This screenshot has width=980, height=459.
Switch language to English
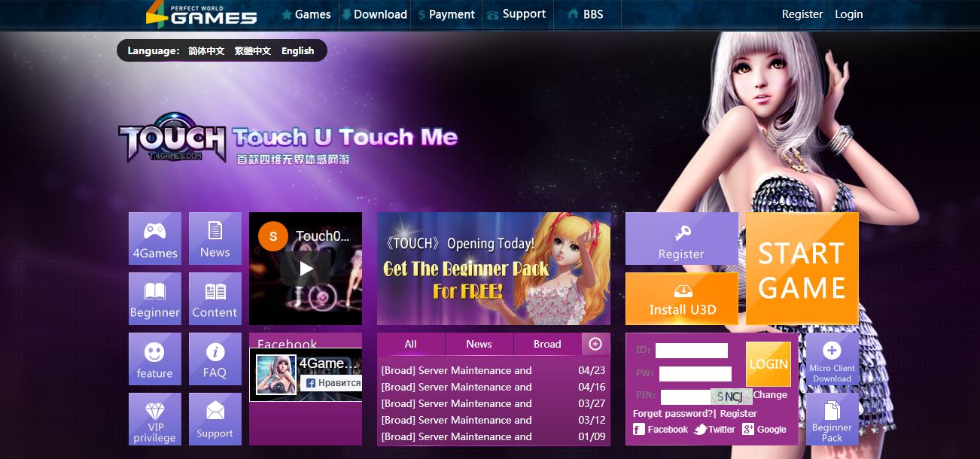298,51
